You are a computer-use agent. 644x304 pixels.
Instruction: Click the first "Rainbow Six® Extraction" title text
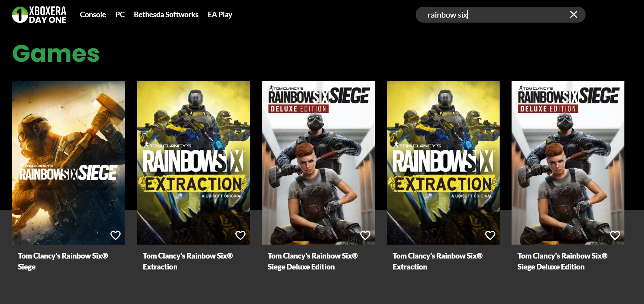point(188,261)
